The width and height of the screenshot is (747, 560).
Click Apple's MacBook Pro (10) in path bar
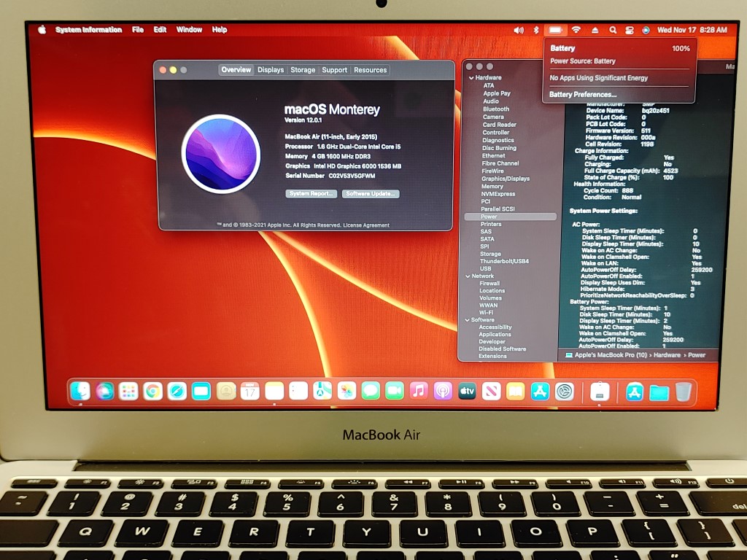click(611, 355)
